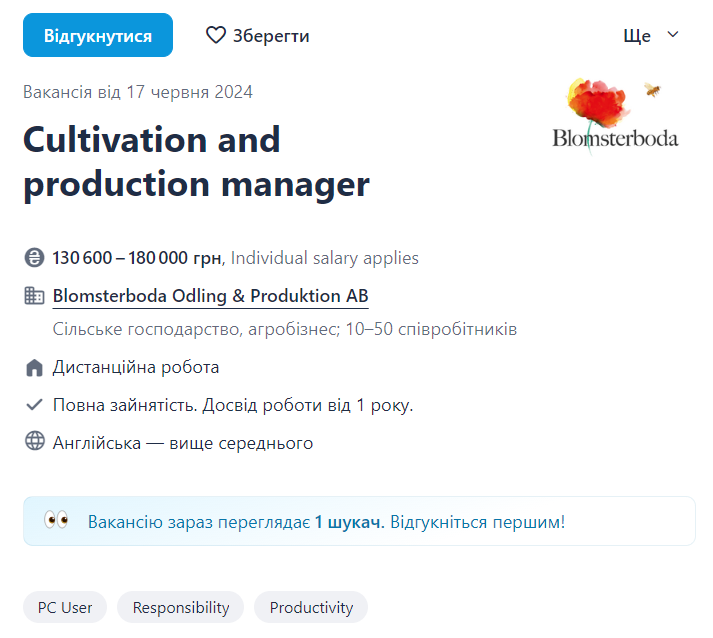Click the Дистанційна робота text
Screen dimensions: 713x638
136,368
